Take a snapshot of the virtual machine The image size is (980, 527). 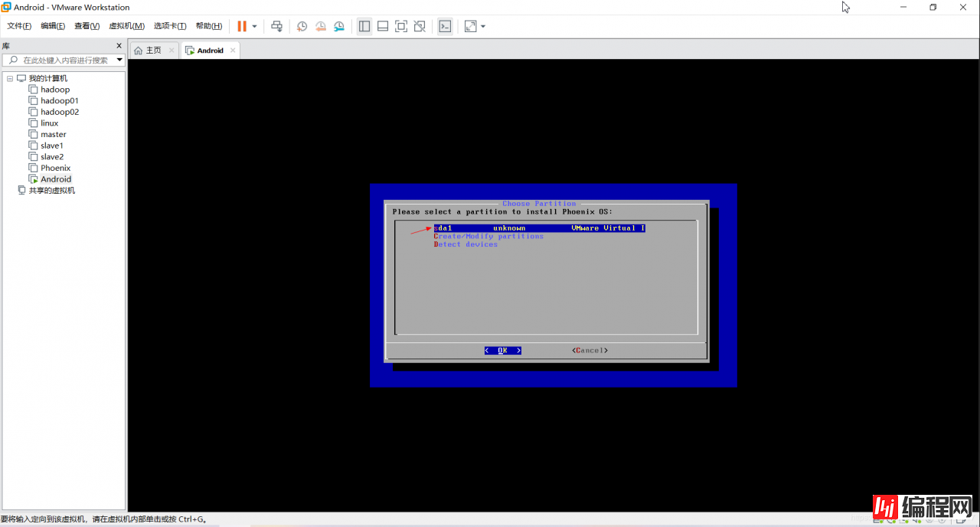(302, 26)
